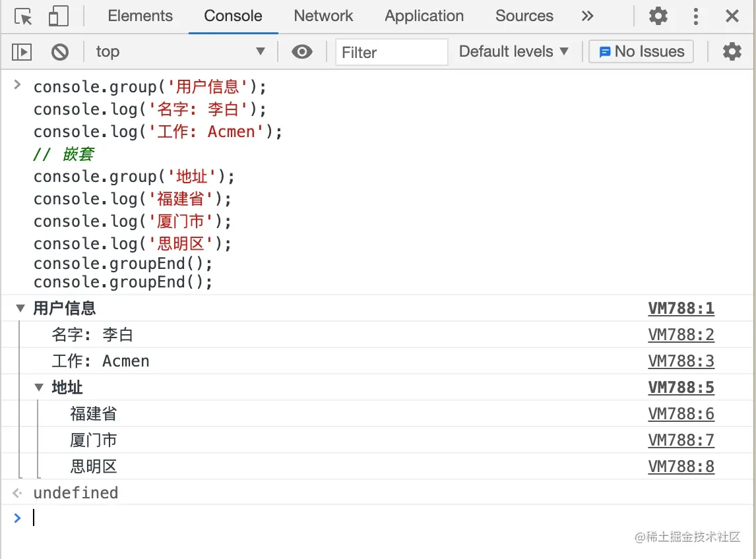
Task: Open source link VM788:7
Action: tap(681, 440)
